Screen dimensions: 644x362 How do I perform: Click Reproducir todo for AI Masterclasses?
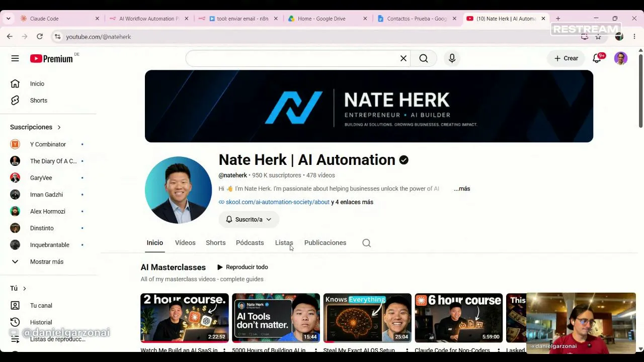point(243,267)
